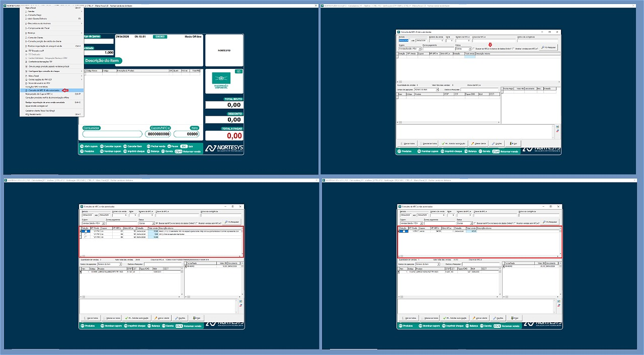The width and height of the screenshot is (644, 355).
Task: Click camera icon above product image placeholder
Action: [238, 71]
